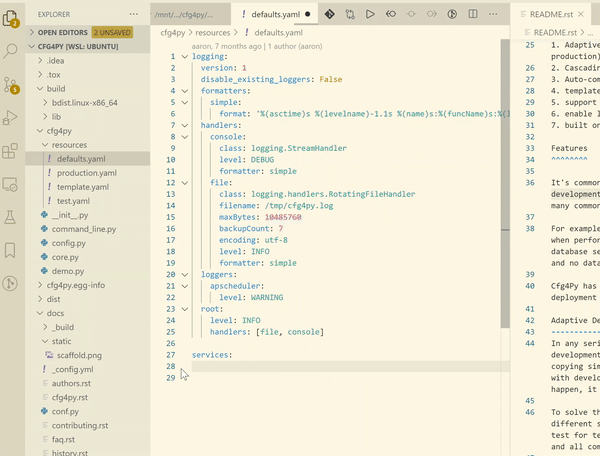Open test.yaml file

click(x=73, y=201)
